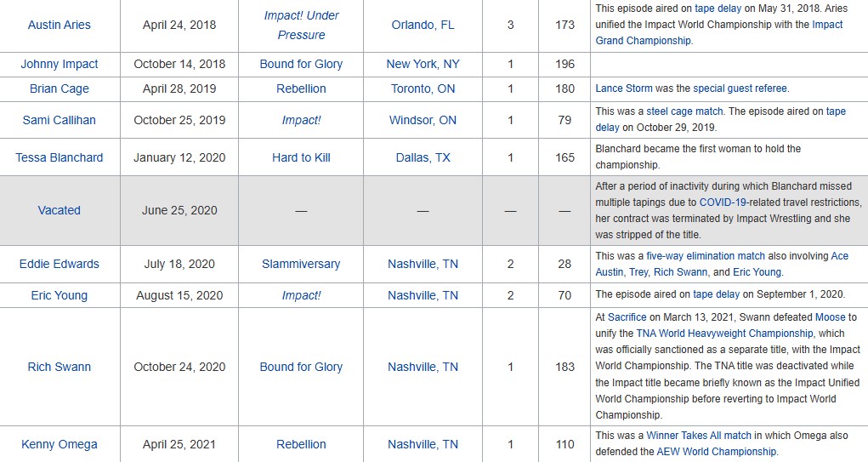Open the Kenny Omega link
The height and width of the screenshot is (462, 868).
(x=60, y=444)
